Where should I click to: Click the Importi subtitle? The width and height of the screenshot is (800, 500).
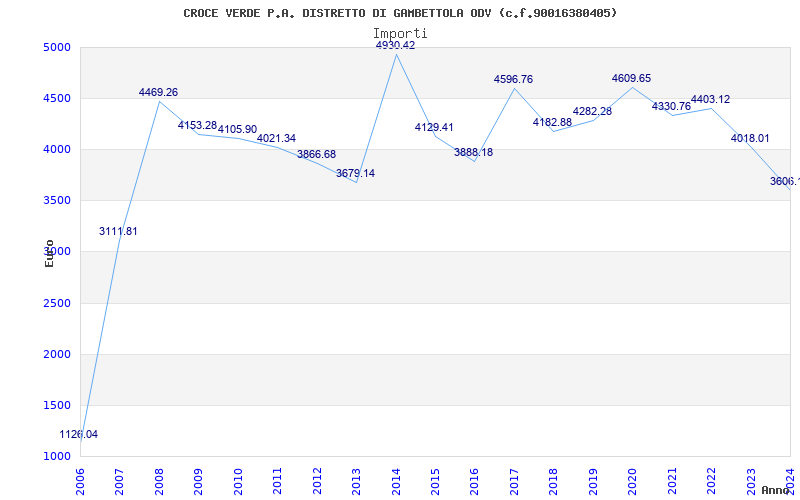point(400,34)
